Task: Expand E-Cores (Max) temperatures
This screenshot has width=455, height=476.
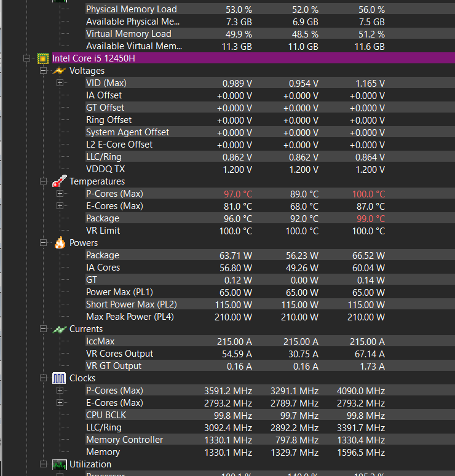Action: tap(60, 206)
